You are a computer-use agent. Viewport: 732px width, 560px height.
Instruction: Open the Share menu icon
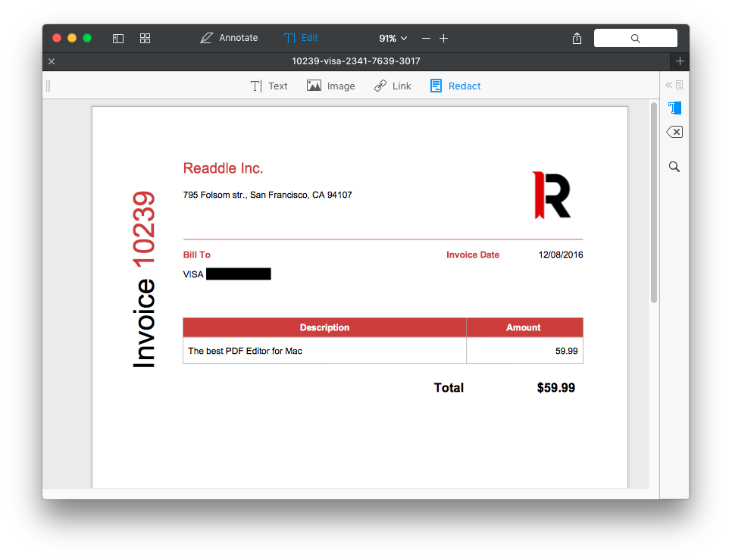point(577,38)
